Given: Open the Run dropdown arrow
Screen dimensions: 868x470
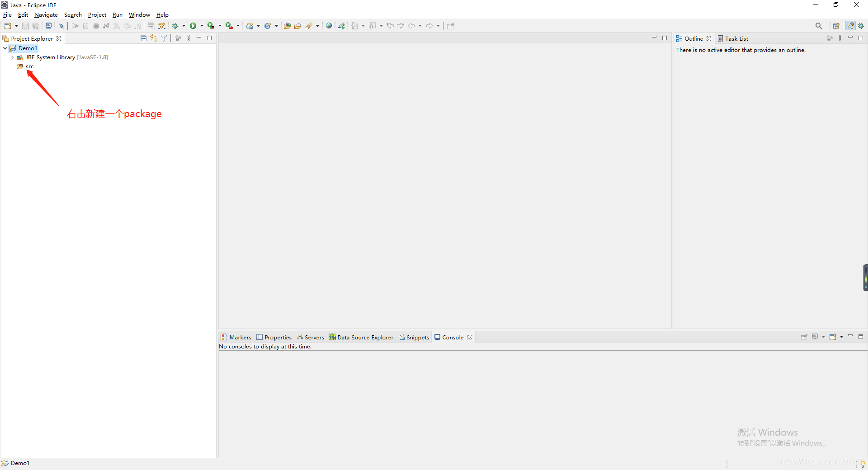Looking at the screenshot, I should click(x=202, y=26).
